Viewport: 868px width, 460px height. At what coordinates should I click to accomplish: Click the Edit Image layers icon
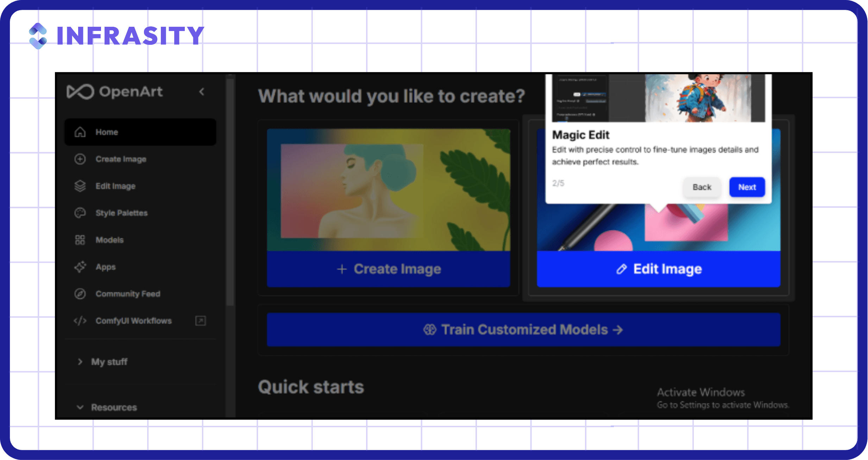pos(80,186)
